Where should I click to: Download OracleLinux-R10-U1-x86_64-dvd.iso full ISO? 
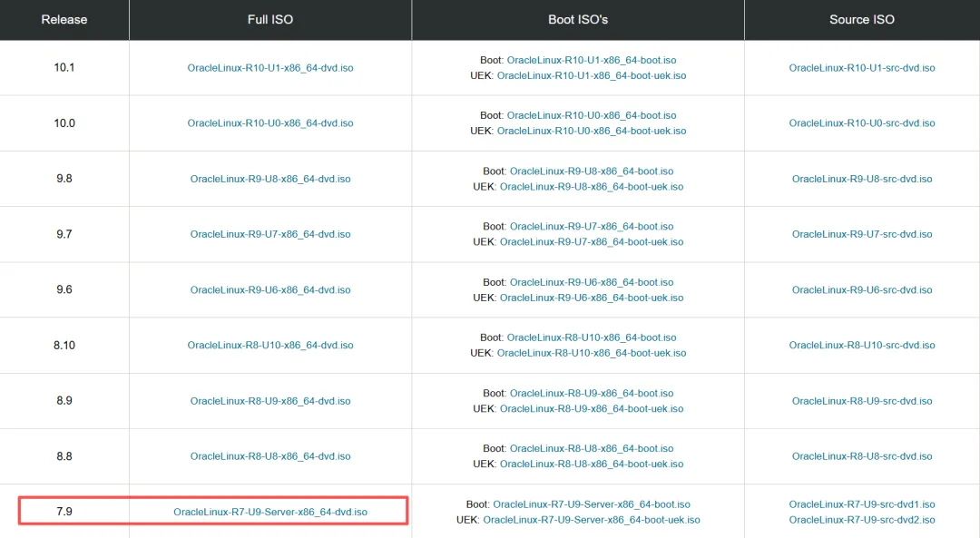point(270,67)
